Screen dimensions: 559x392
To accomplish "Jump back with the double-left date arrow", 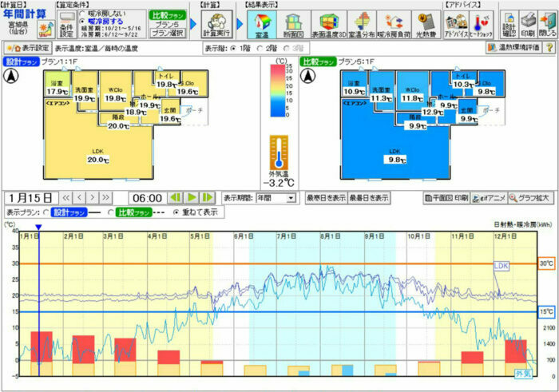I will coord(66,197).
